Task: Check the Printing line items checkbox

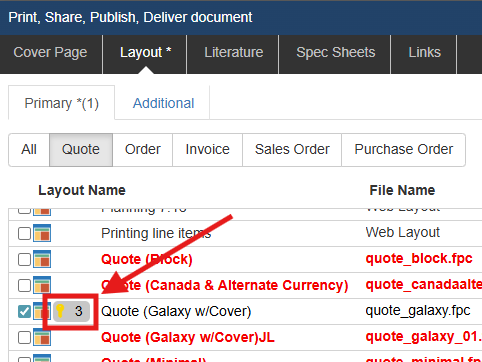Action: [x=24, y=233]
